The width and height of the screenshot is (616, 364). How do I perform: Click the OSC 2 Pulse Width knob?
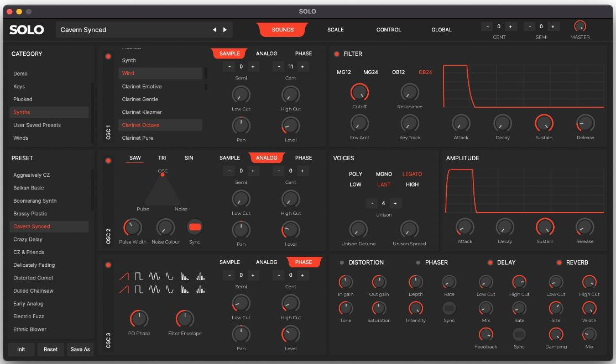point(132,228)
